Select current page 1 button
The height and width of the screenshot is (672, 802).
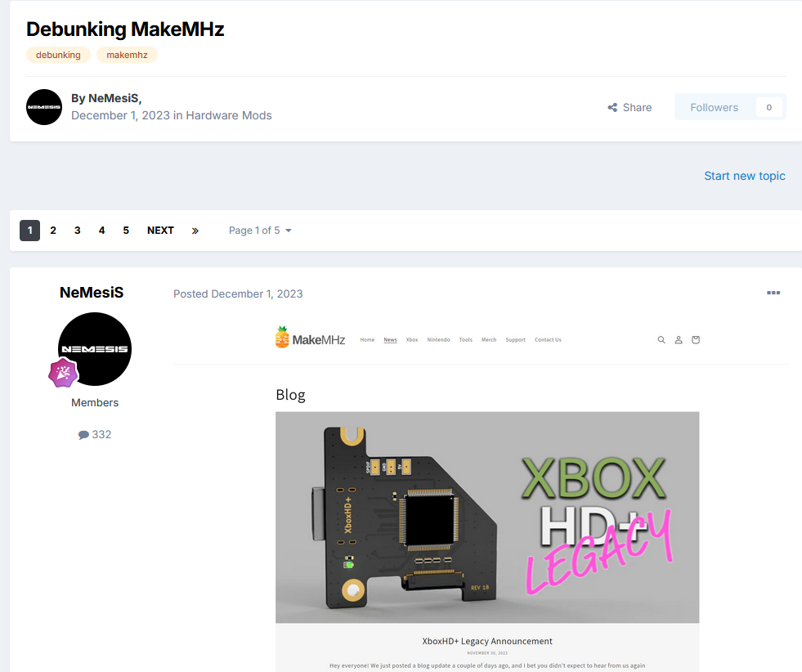(x=29, y=231)
